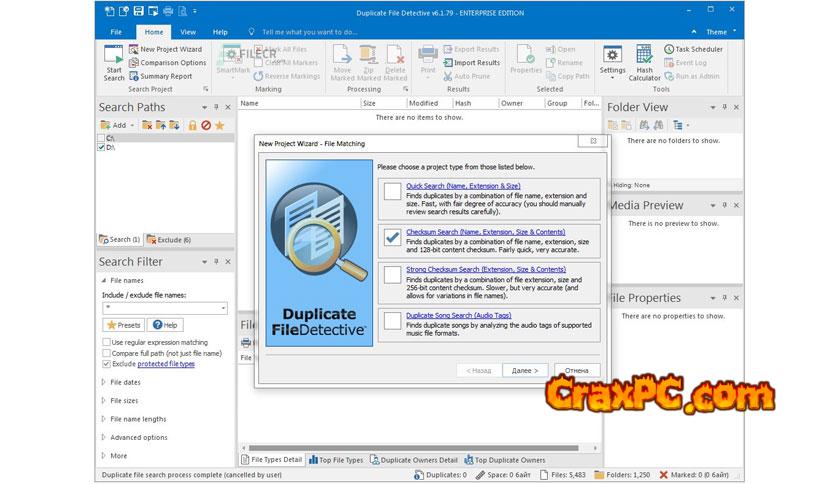Switch to the Exclude (6) tab
This screenshot has width=836, height=484.
(168, 240)
